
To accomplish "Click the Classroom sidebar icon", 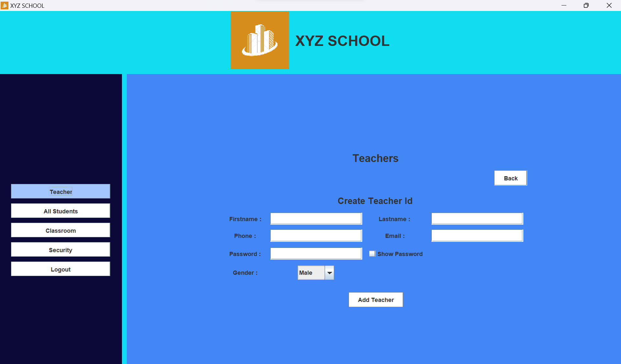I will click(x=60, y=230).
